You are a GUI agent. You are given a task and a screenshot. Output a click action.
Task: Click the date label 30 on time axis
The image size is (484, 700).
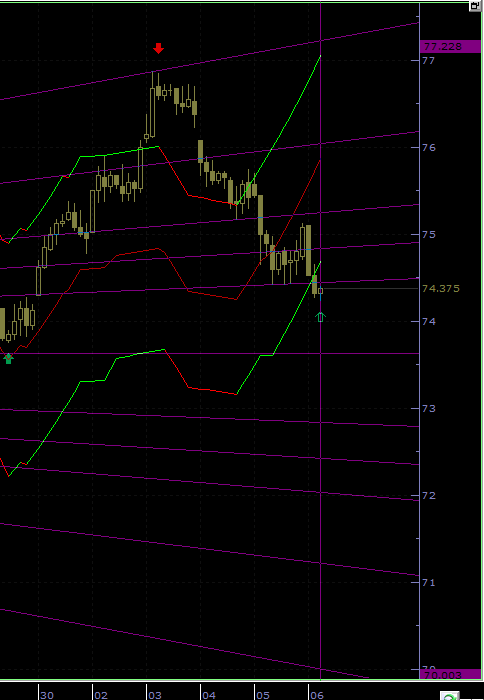pyautogui.click(x=46, y=695)
